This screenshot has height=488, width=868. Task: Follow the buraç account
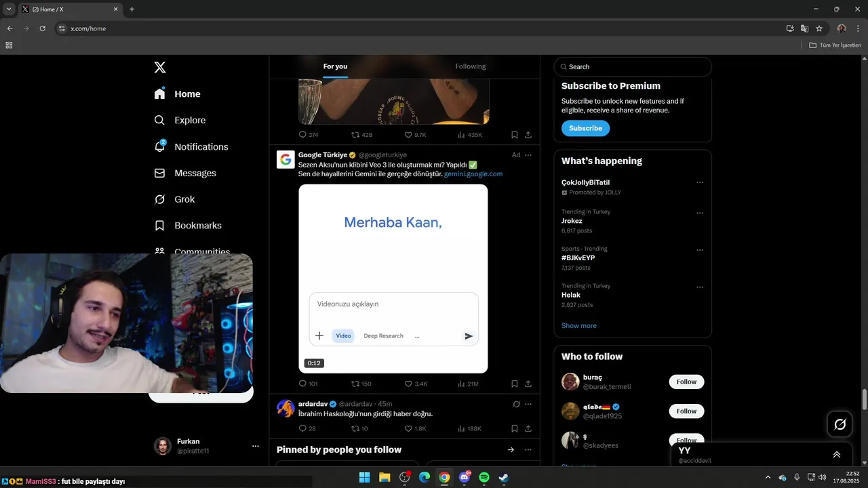[x=686, y=382]
